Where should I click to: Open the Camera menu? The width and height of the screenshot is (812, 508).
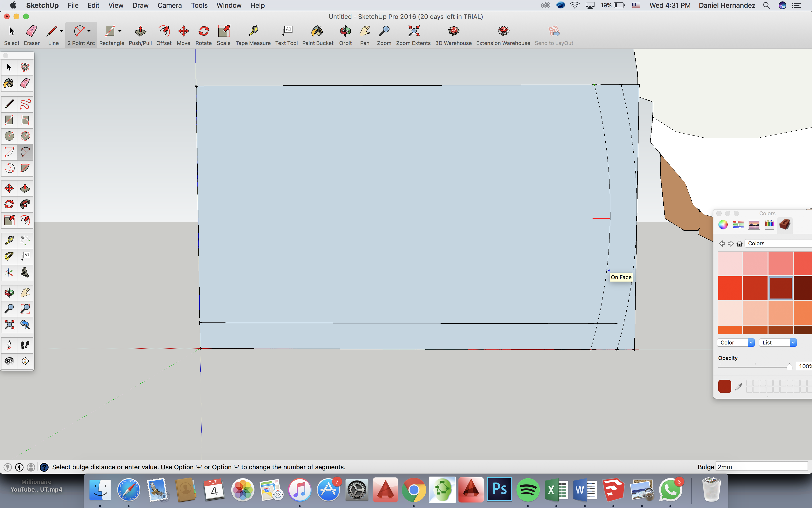(169, 5)
